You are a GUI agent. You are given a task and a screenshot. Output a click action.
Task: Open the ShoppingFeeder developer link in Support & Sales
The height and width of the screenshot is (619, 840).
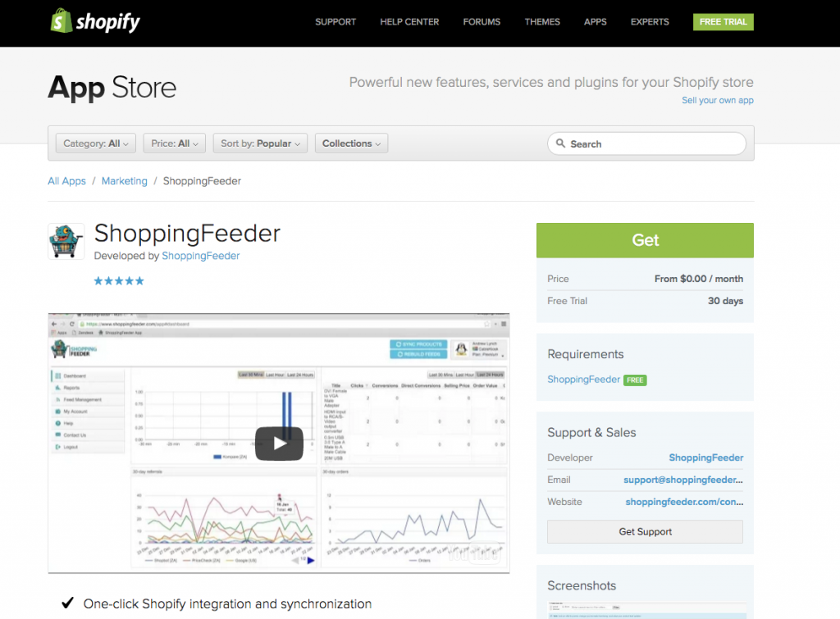706,457
